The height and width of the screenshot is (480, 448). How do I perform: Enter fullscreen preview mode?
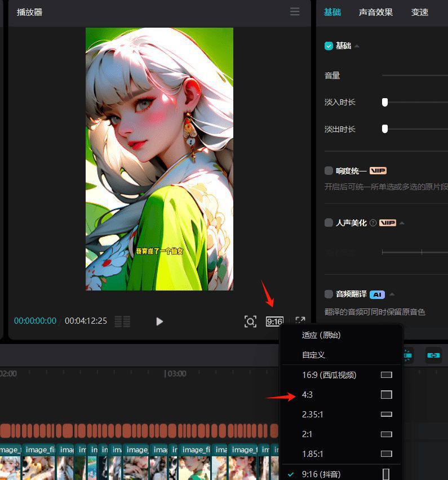[300, 321]
